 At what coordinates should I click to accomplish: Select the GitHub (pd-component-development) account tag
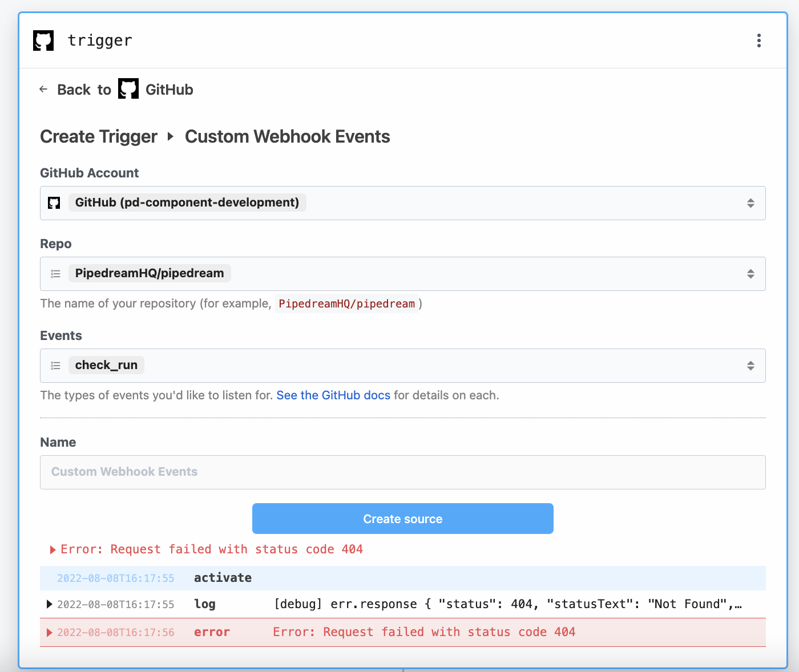(187, 203)
